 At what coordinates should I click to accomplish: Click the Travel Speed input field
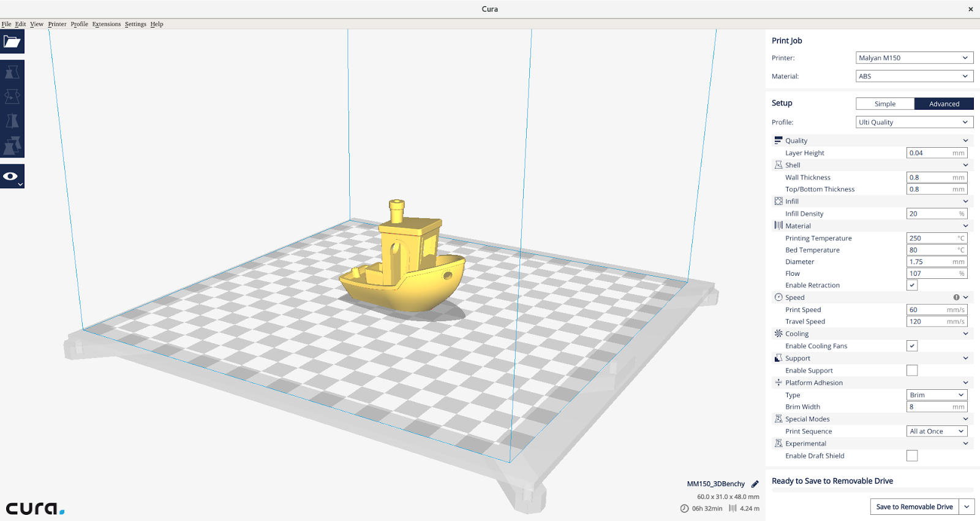coord(937,321)
